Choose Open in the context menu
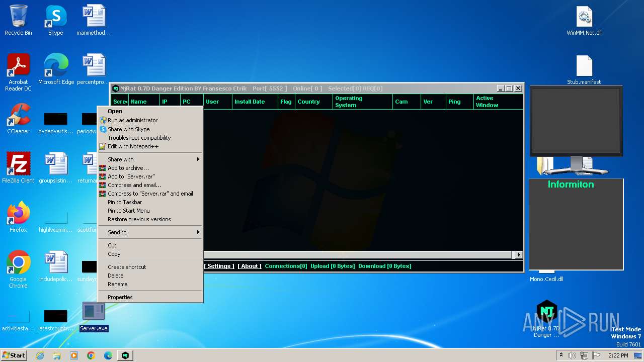Viewport: 644px width, 362px height. [150, 111]
